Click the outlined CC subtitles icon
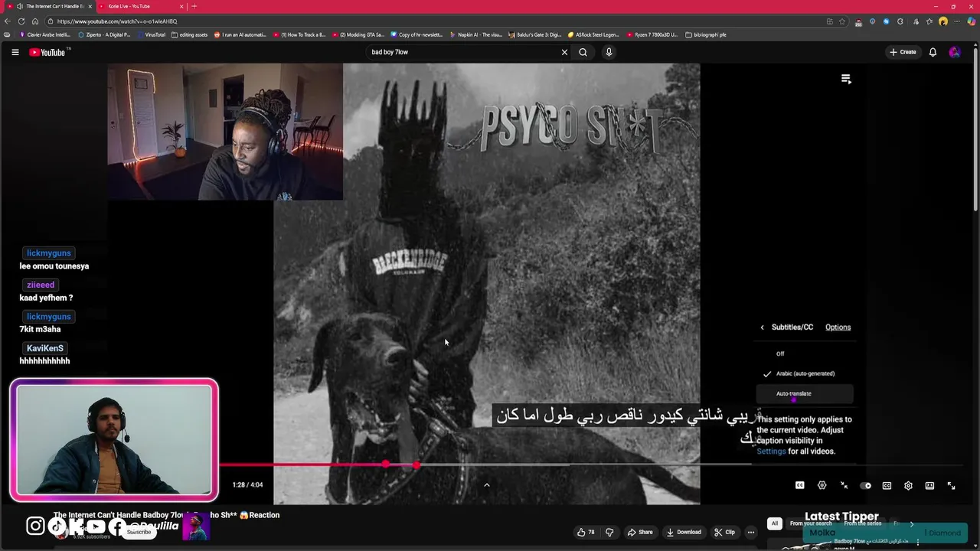The height and width of the screenshot is (551, 980). pos(887,485)
